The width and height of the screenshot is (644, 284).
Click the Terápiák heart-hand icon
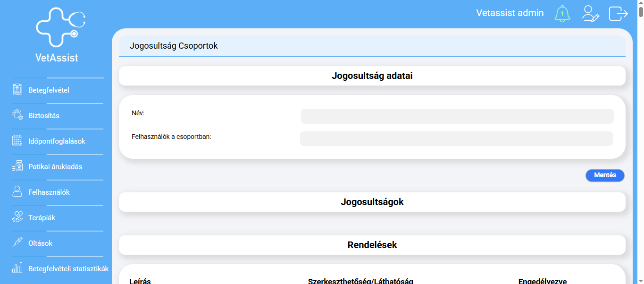[x=17, y=217]
